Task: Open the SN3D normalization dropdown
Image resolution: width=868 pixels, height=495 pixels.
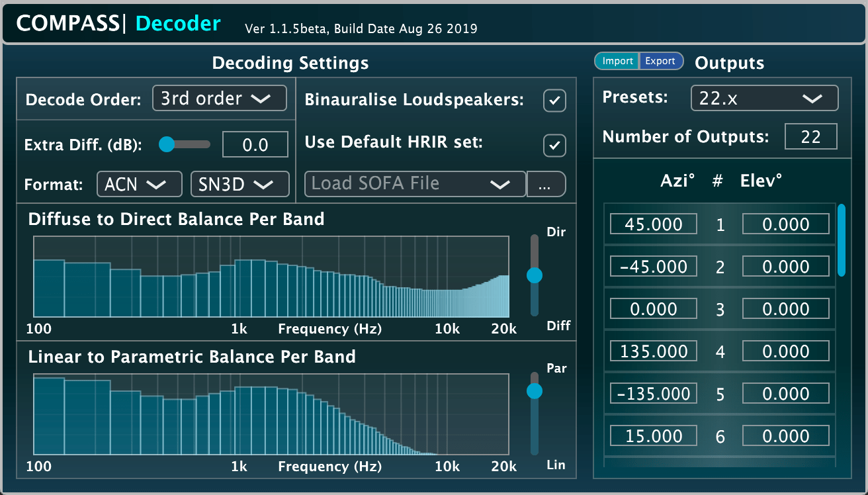Action: (239, 185)
